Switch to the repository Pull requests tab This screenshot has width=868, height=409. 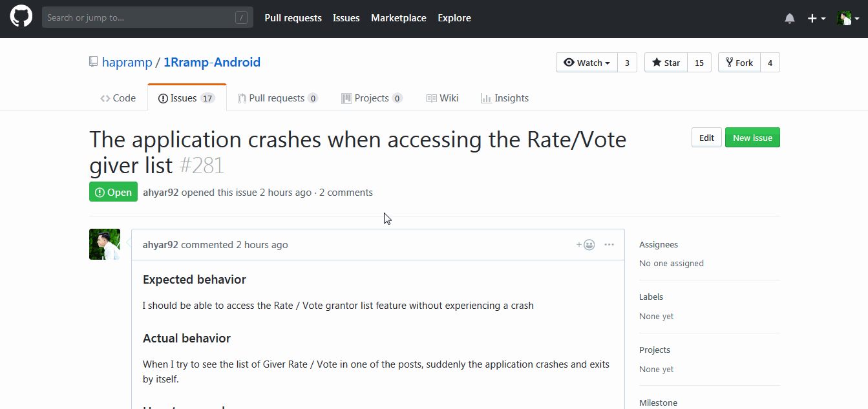pyautogui.click(x=278, y=98)
